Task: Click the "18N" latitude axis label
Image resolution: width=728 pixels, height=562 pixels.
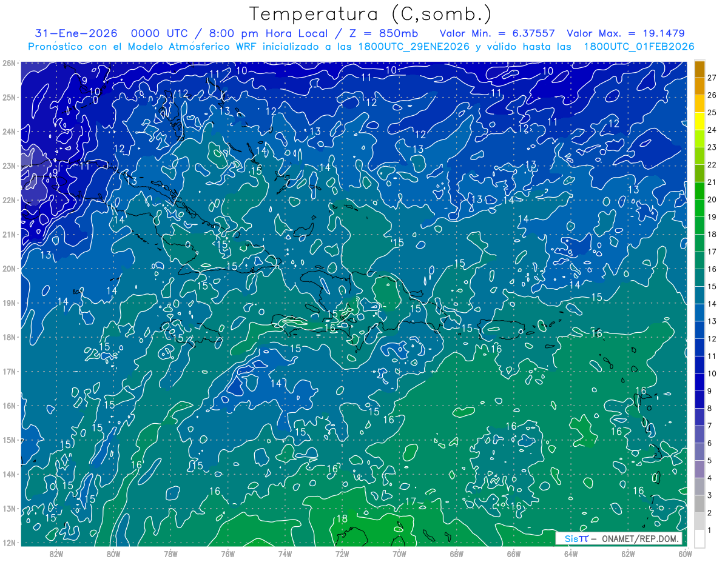Action: (8, 336)
